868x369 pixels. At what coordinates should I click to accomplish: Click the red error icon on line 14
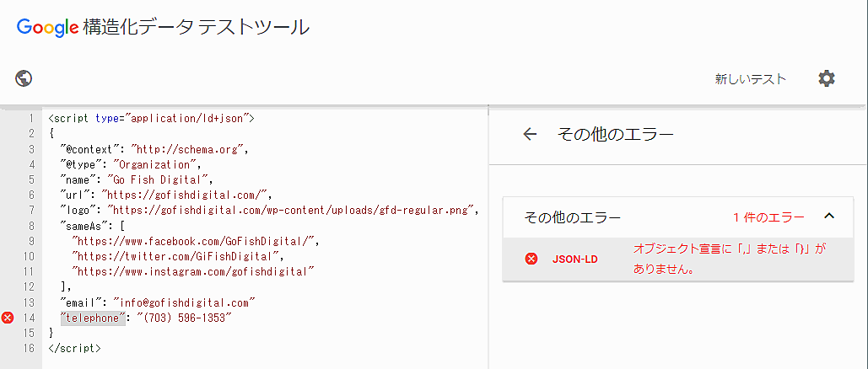click(8, 318)
